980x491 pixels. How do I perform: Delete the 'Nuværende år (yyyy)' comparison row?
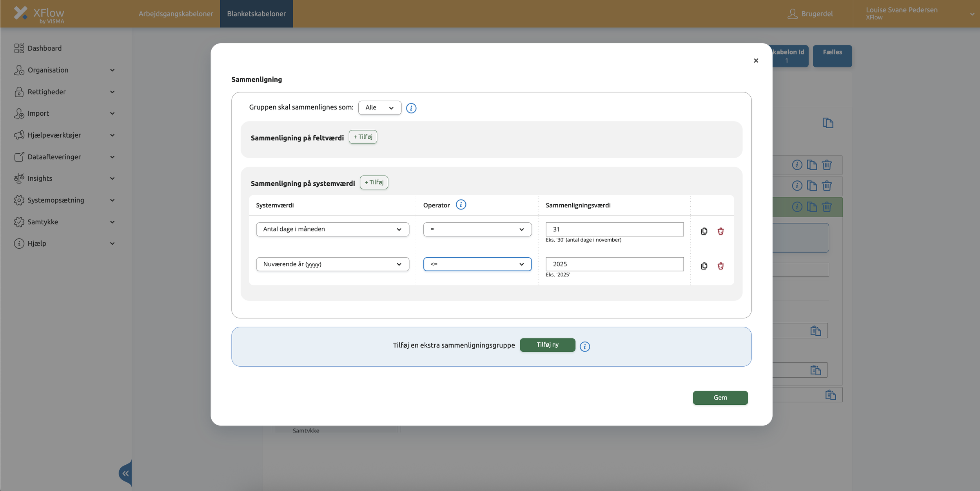point(720,266)
